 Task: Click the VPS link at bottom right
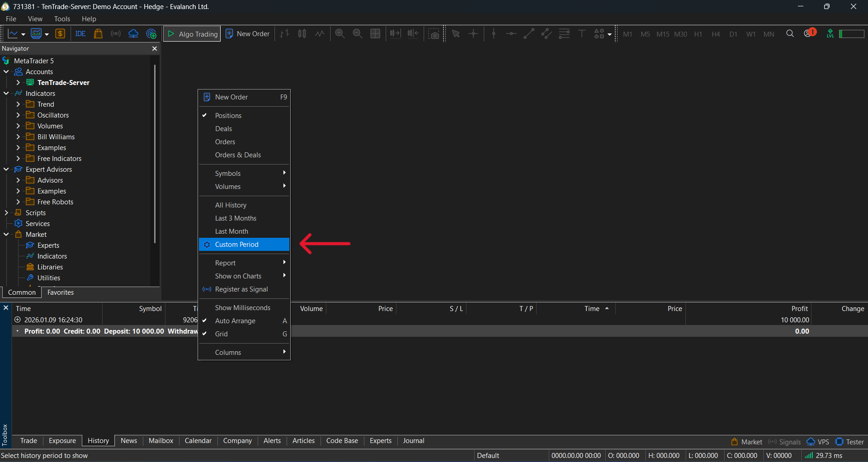(818, 442)
